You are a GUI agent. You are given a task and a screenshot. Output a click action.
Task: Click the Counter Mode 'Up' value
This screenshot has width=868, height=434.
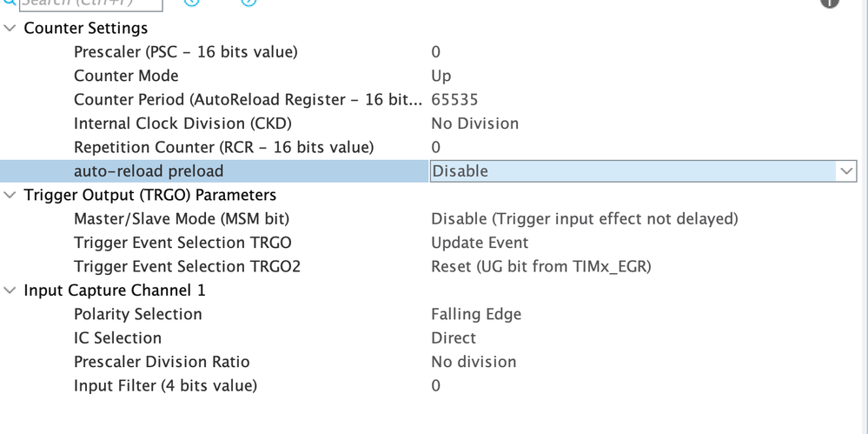tap(441, 76)
